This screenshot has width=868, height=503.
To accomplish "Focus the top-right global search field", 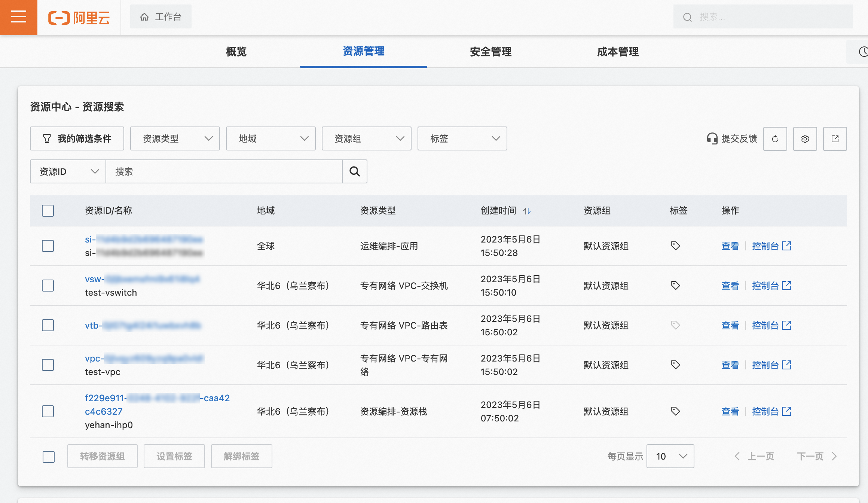I will 763,17.
